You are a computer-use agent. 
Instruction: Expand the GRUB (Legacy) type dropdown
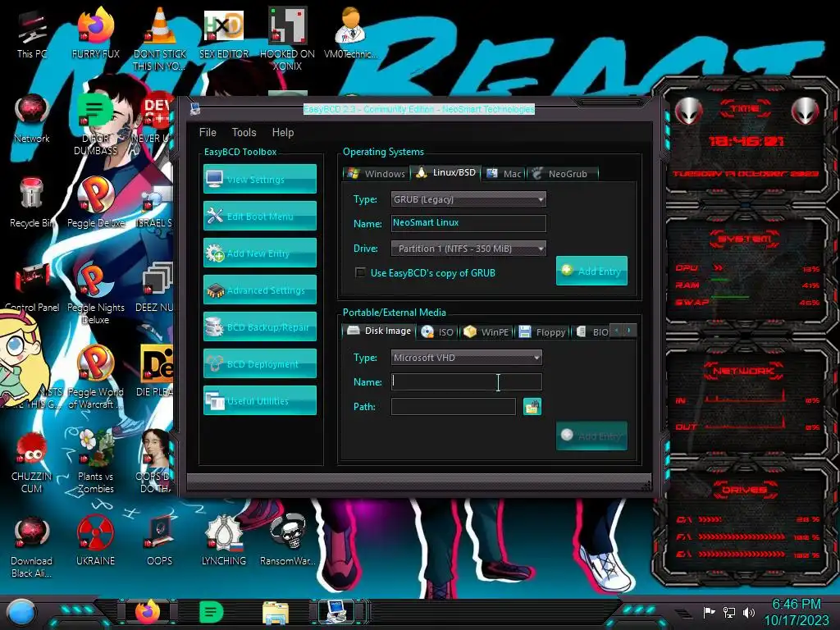[x=468, y=199]
